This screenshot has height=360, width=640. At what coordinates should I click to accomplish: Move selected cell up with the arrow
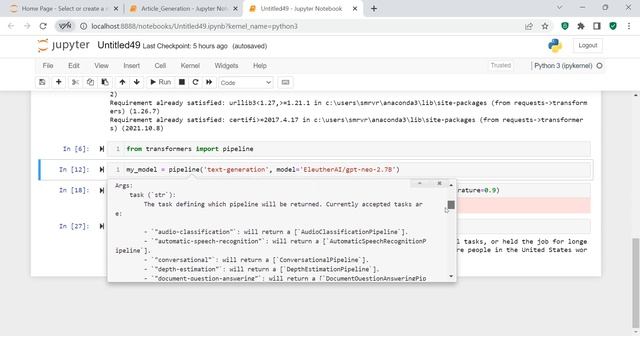[122, 82]
